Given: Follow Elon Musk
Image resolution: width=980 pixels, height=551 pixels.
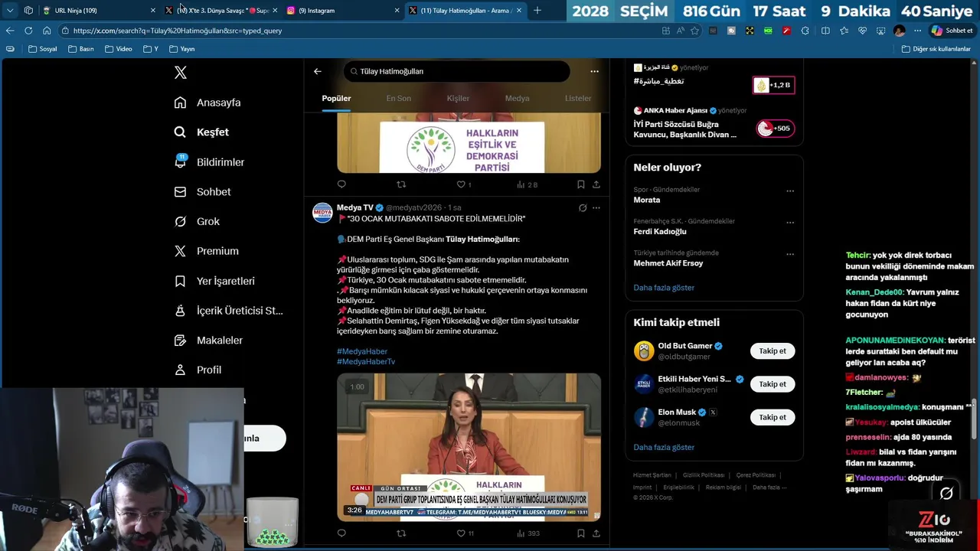Looking at the screenshot, I should [773, 417].
